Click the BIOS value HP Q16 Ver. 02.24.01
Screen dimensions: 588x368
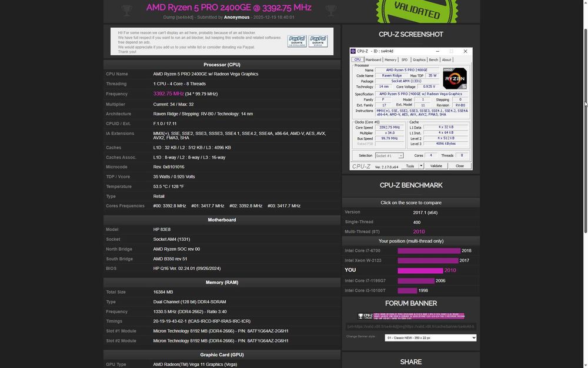tap(187, 268)
